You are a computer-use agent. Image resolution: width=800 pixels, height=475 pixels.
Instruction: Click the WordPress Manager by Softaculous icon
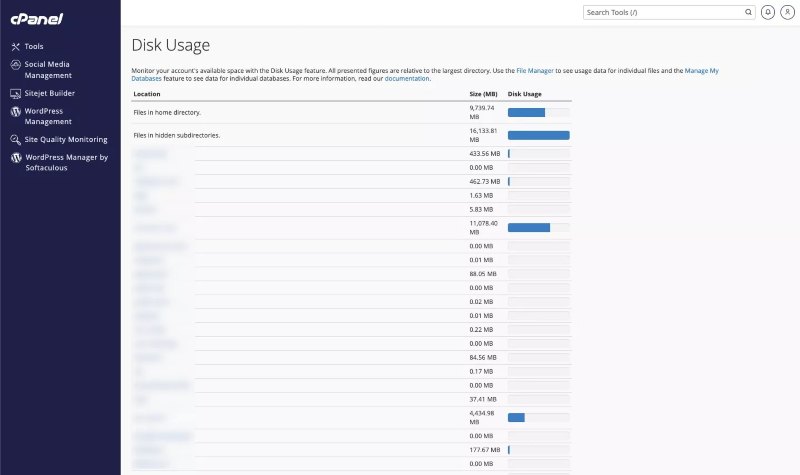[x=16, y=157]
